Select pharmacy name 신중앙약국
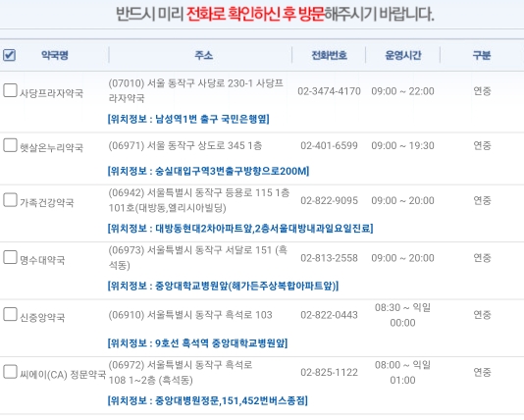This screenshot has height=420, width=524. (x=42, y=317)
